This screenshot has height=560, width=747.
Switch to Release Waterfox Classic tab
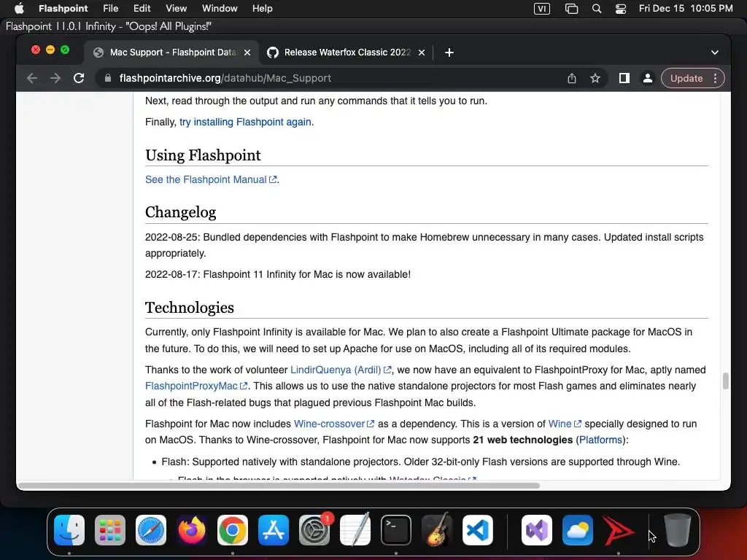coord(347,52)
